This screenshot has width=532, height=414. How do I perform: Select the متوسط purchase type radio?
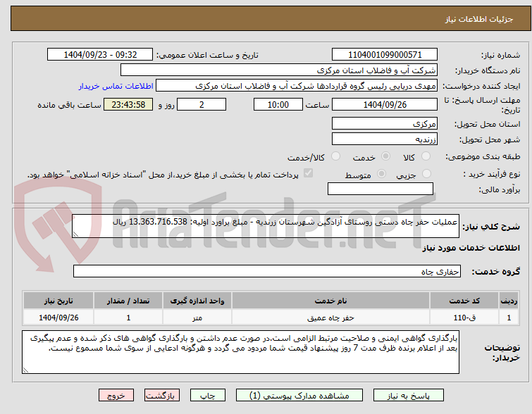point(381,174)
